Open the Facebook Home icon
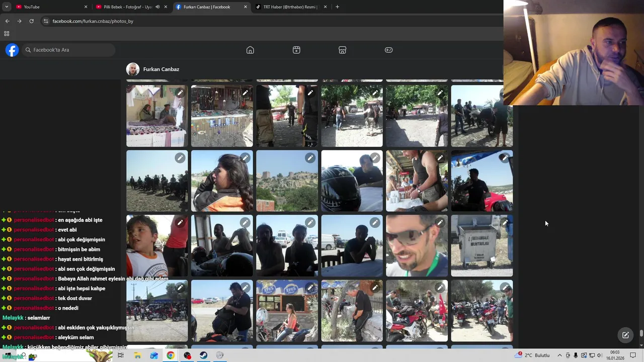644x362 pixels. click(x=250, y=50)
